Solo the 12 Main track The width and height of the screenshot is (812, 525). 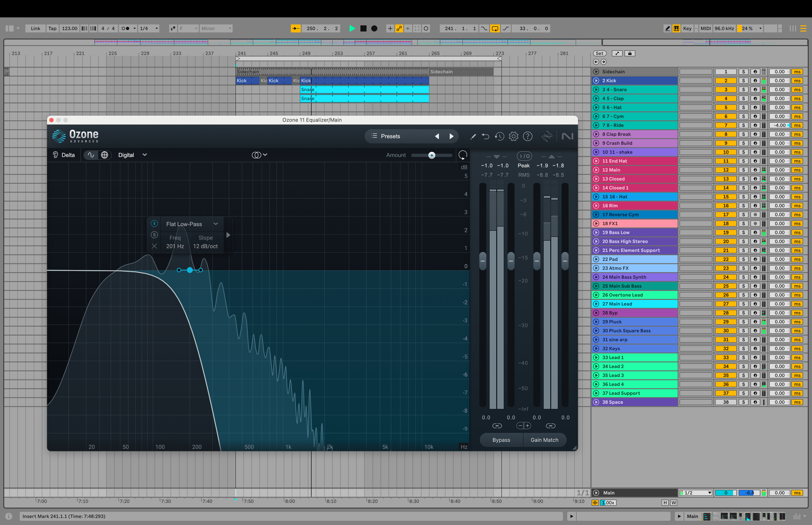[x=743, y=170]
